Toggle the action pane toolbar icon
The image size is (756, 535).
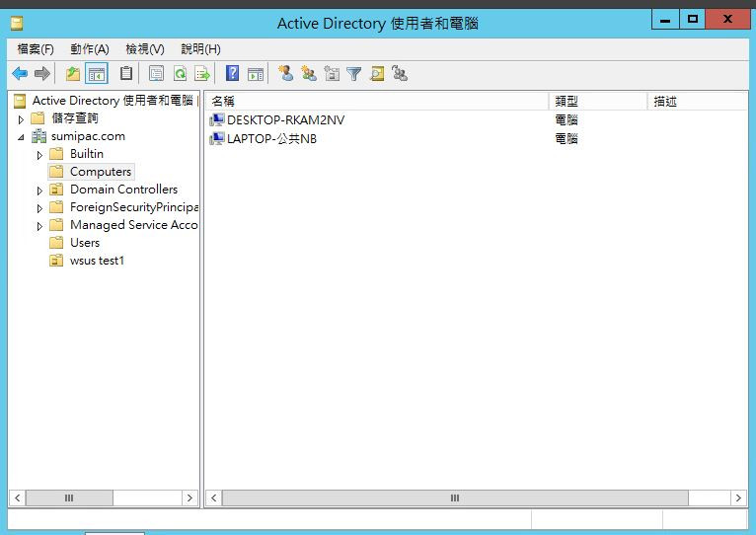click(256, 74)
